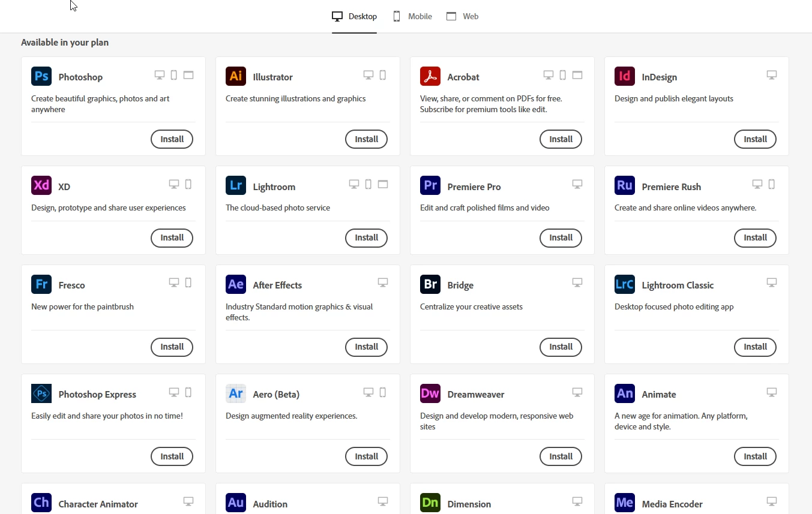The image size is (812, 514).
Task: Click 'Design and publish elegant layouts' text
Action: point(674,98)
